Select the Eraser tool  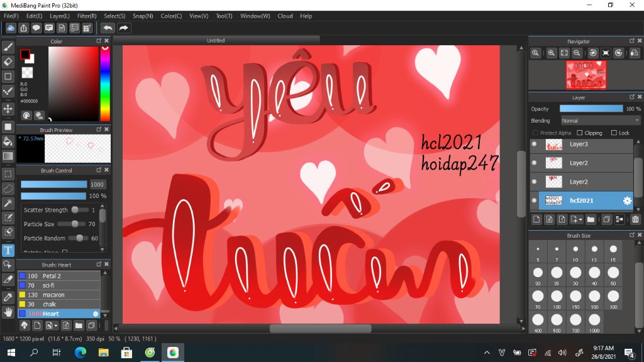click(8, 62)
